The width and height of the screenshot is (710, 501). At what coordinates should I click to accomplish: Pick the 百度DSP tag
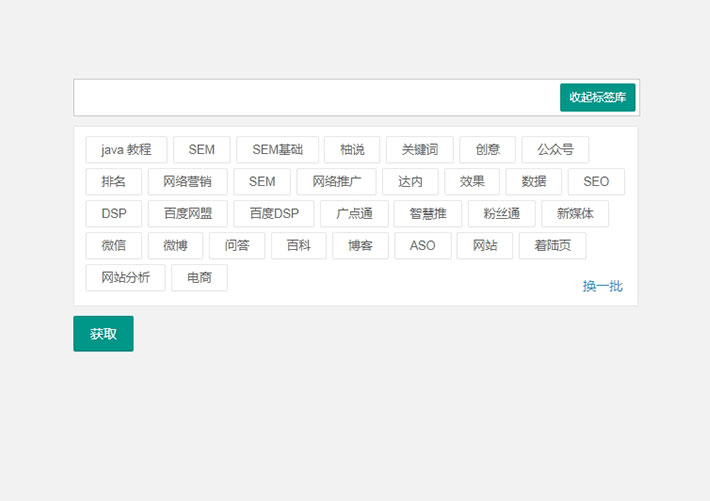pyautogui.click(x=274, y=213)
